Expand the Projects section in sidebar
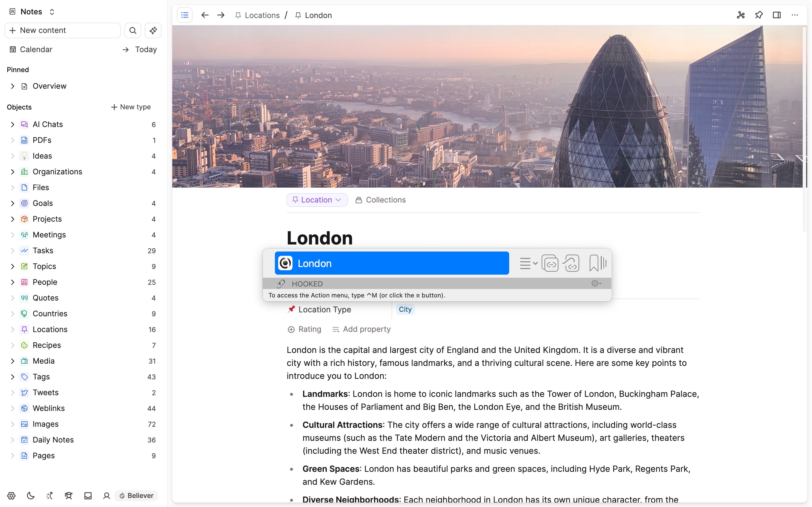Image resolution: width=812 pixels, height=507 pixels. (12, 219)
